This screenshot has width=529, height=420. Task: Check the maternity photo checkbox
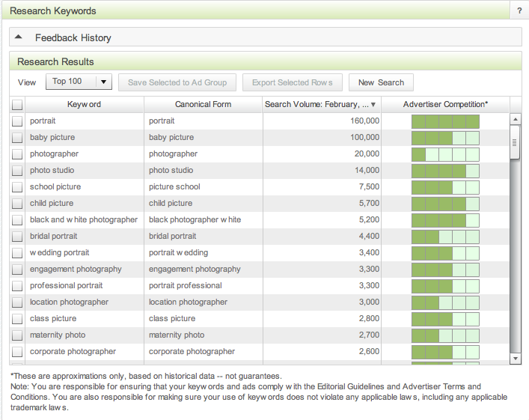[x=17, y=335]
